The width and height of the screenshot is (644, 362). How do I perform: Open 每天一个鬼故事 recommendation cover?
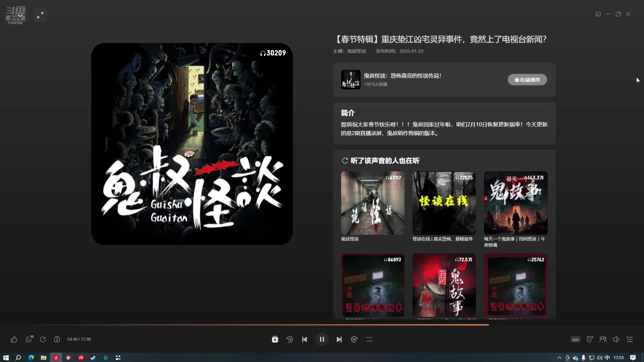click(x=516, y=203)
